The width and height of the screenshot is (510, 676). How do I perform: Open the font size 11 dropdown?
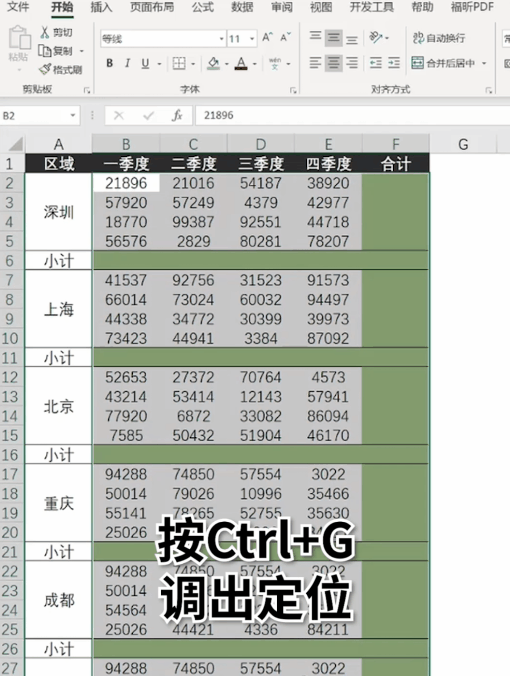point(252,39)
